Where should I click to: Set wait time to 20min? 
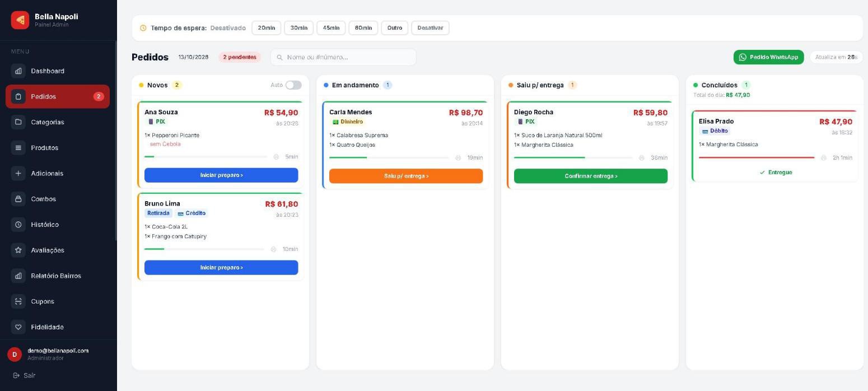pos(267,28)
